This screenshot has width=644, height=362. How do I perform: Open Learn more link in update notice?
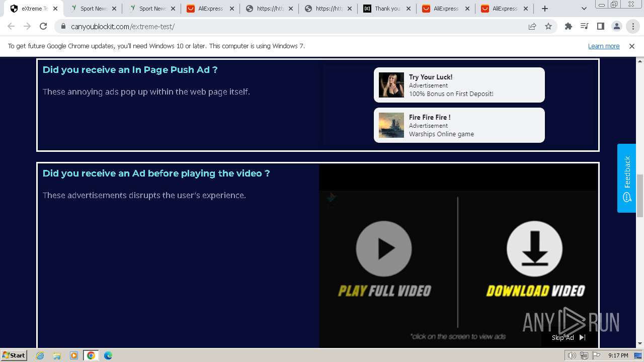[x=604, y=46]
